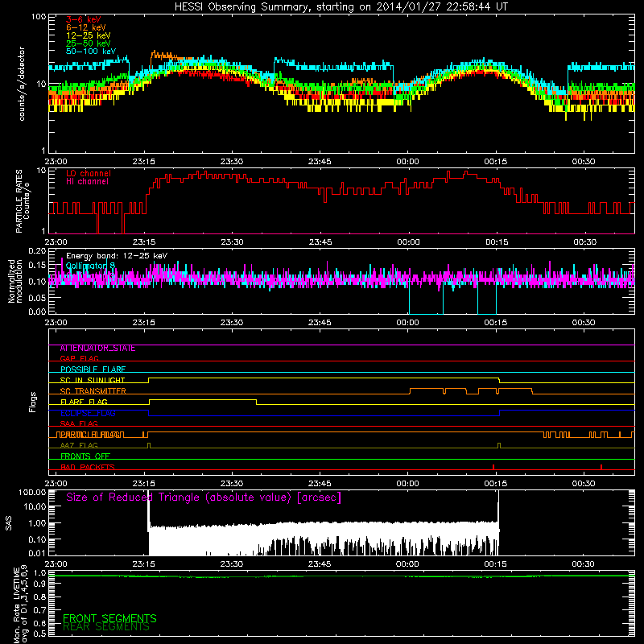The height and width of the screenshot is (644, 644).
Task: Click the 'Energy band: 12-25 keV' annotation
Action: [x=117, y=256]
